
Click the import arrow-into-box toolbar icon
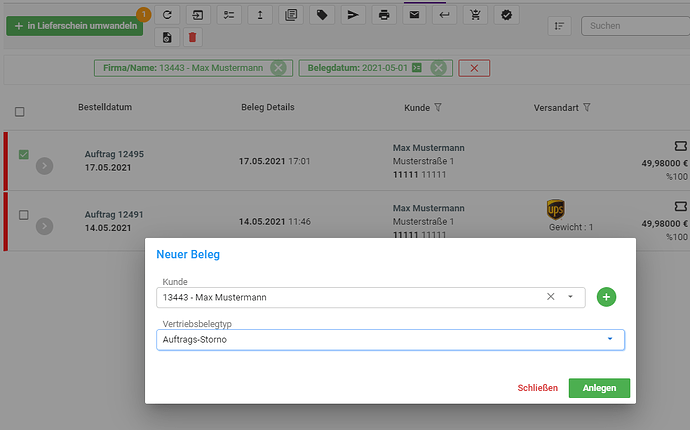coord(198,15)
